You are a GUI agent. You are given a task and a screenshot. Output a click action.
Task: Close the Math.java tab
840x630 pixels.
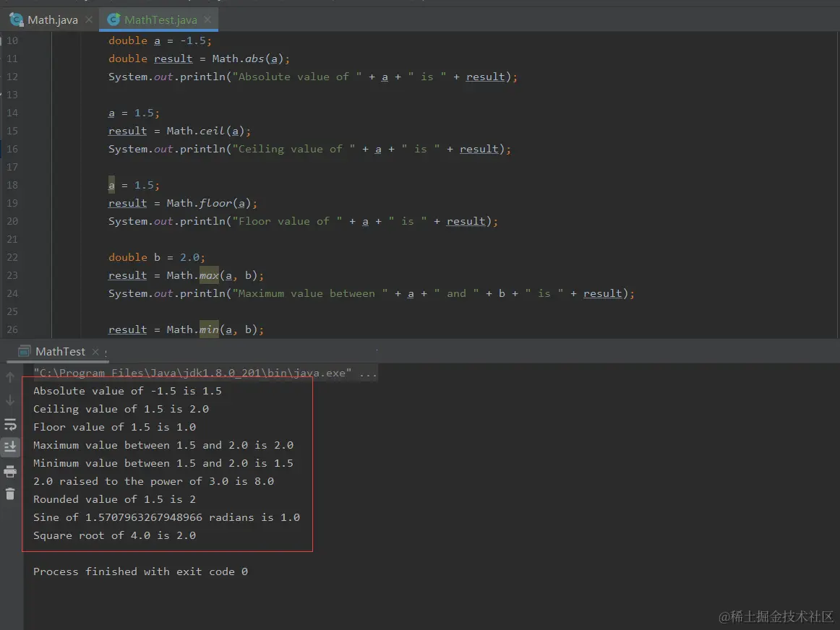tap(89, 20)
